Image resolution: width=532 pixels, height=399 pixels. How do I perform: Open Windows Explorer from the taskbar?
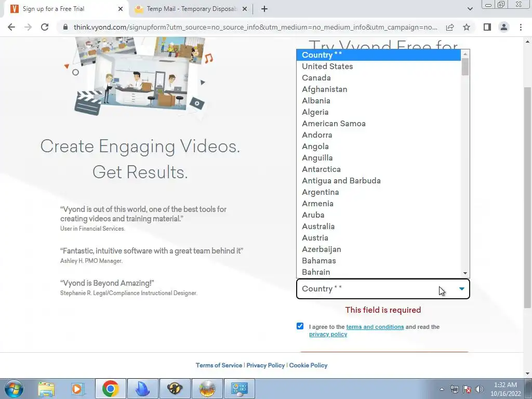point(46,389)
